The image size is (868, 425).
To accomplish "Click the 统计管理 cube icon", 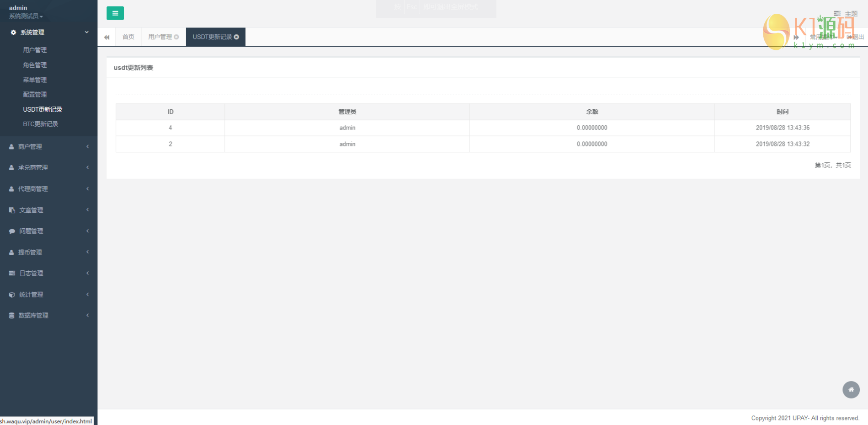I will coord(12,295).
